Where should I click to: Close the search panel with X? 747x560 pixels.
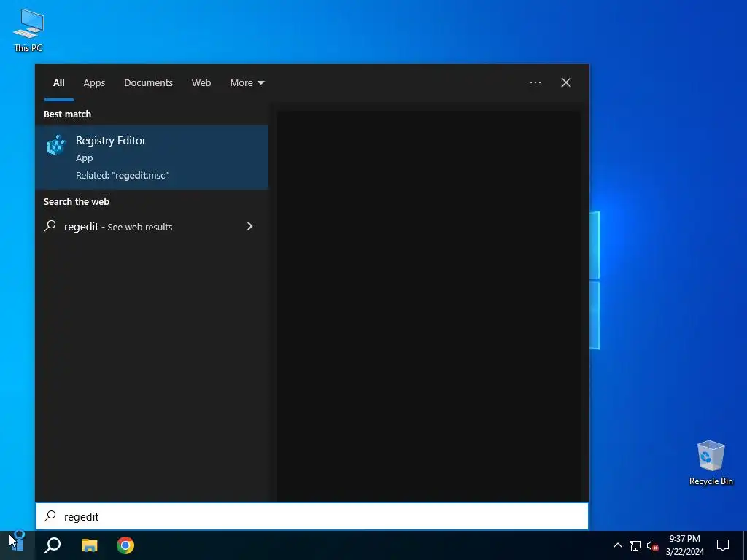(x=566, y=83)
